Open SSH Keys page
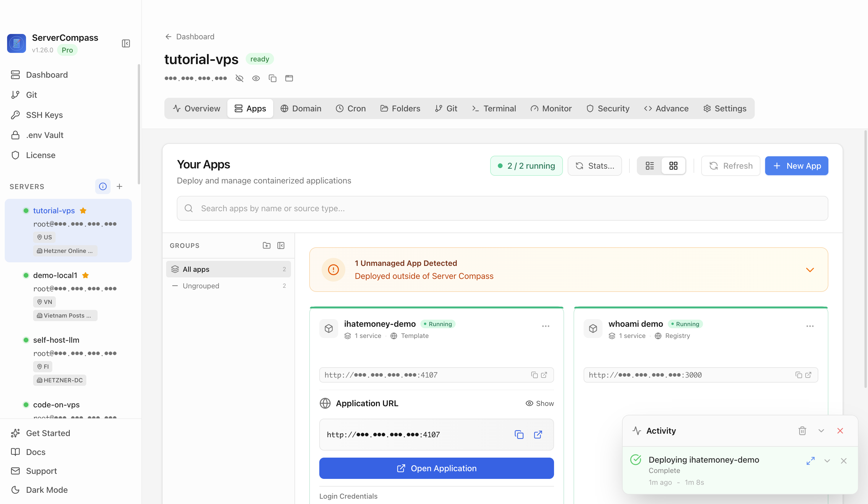 69,115
